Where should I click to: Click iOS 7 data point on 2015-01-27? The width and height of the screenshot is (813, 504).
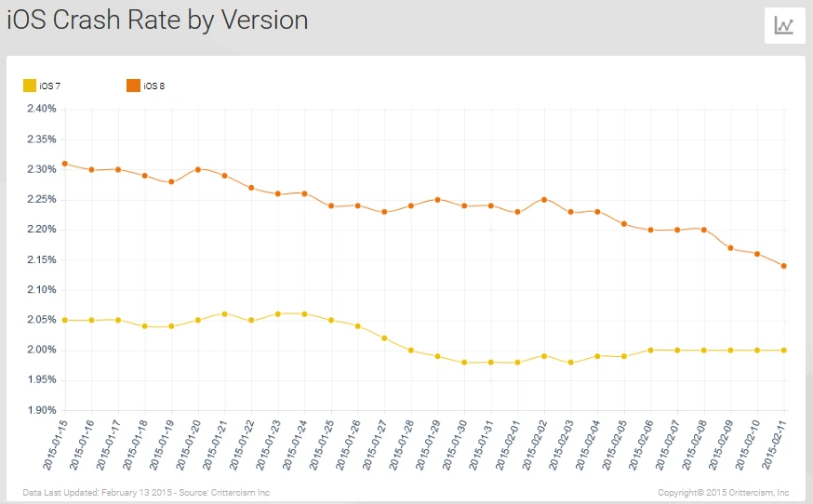coord(384,338)
